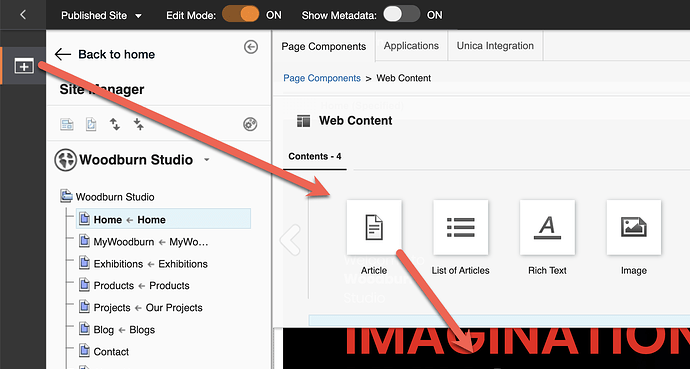Switch to the Unica Integration tab
The width and height of the screenshot is (690, 369).
495,46
